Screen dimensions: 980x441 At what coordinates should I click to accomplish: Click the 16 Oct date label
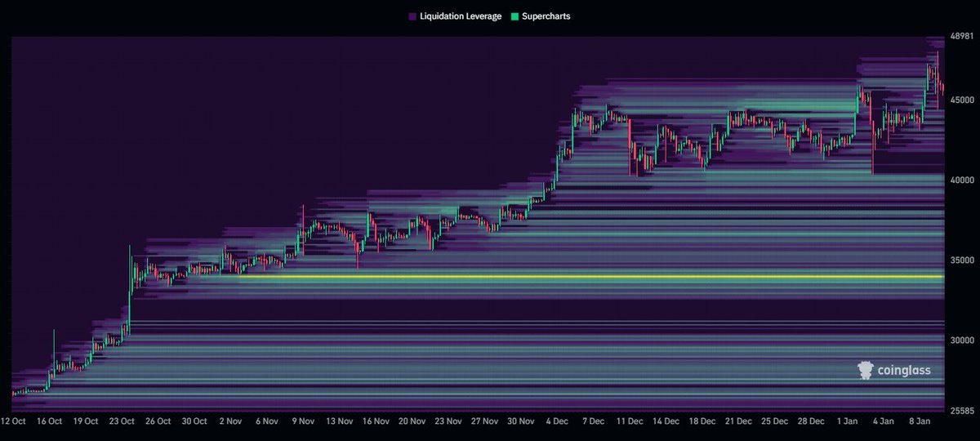click(x=49, y=422)
